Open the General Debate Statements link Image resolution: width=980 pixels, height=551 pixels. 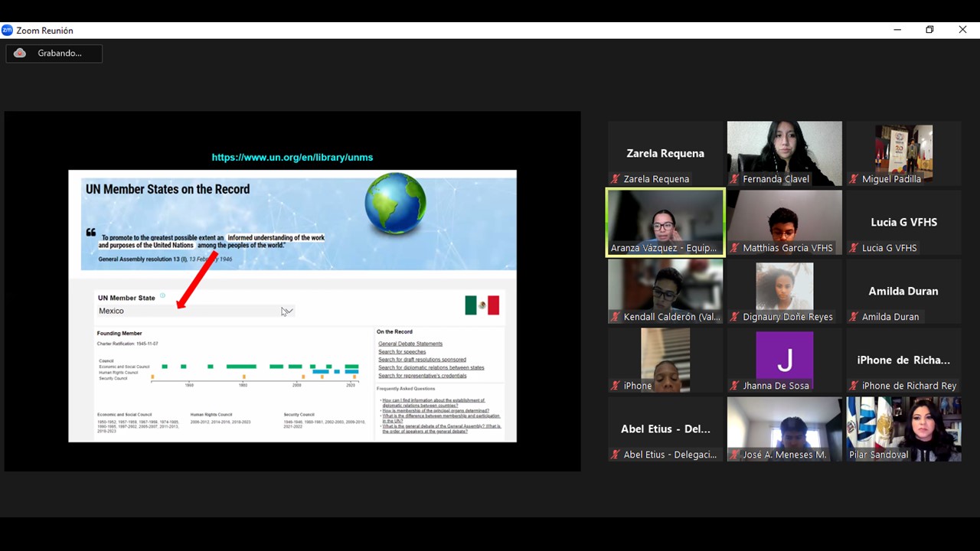[410, 344]
